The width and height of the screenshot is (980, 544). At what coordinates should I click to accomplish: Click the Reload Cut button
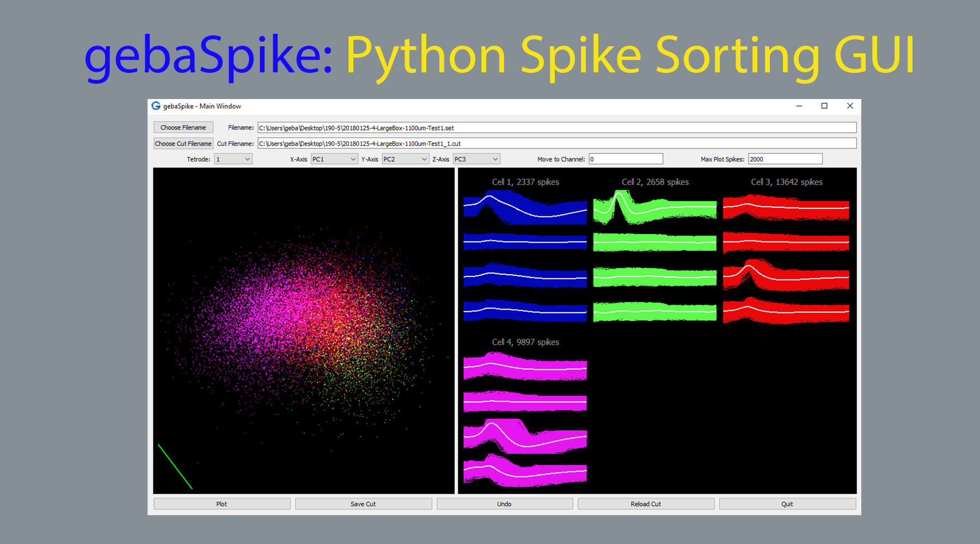(646, 504)
